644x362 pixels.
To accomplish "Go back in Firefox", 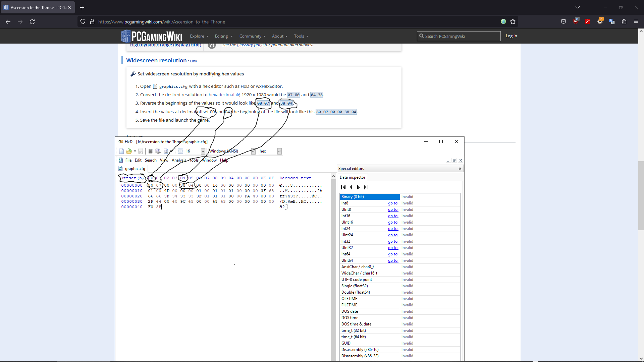I will (8, 22).
